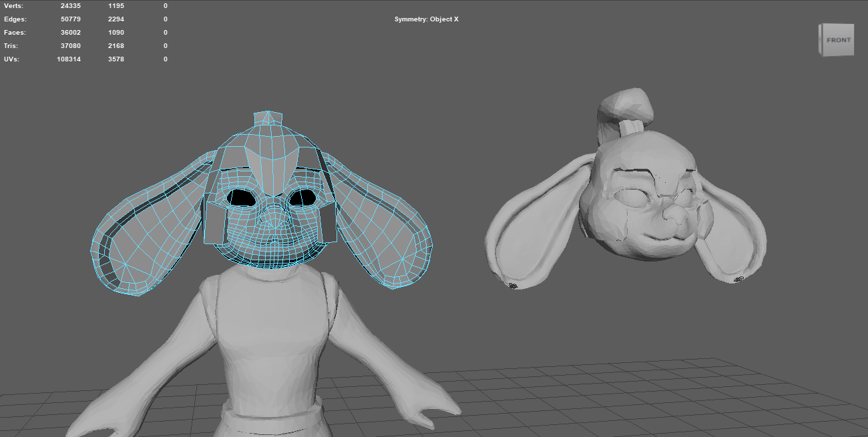Click the selected faces count 1090
This screenshot has width=868, height=437.
click(x=116, y=33)
